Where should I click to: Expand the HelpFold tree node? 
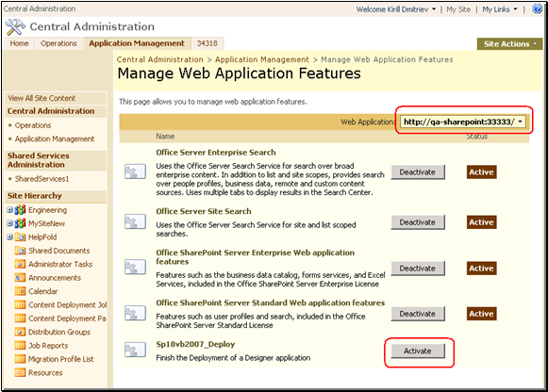point(9,237)
